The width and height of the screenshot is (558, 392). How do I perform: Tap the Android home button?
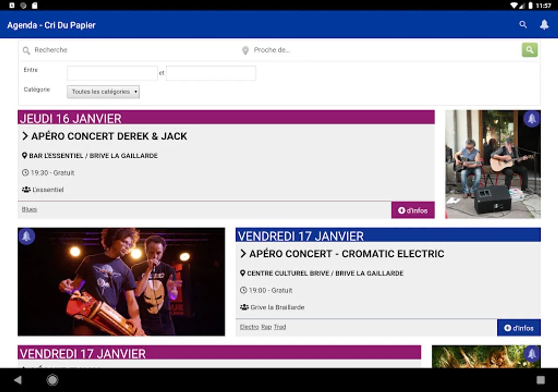coord(52,380)
